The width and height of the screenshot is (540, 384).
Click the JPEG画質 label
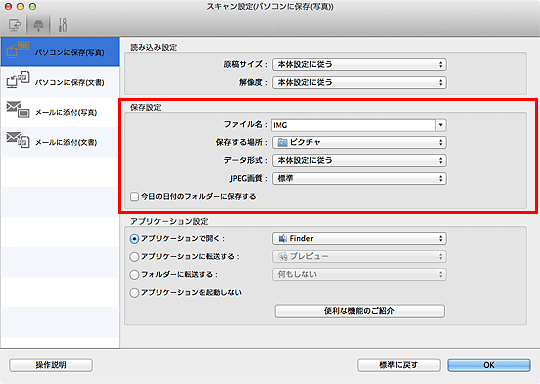pos(249,178)
